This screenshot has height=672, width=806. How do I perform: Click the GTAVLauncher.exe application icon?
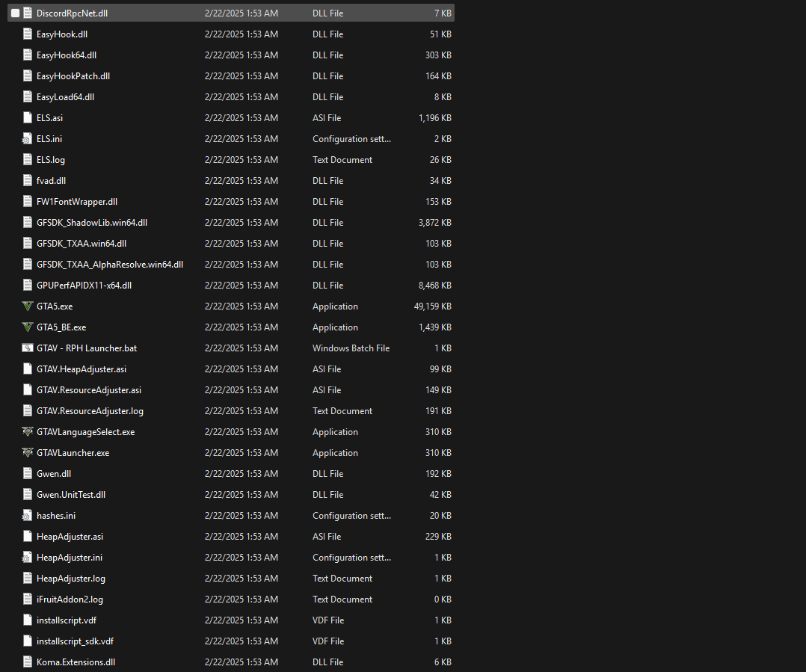(28, 453)
